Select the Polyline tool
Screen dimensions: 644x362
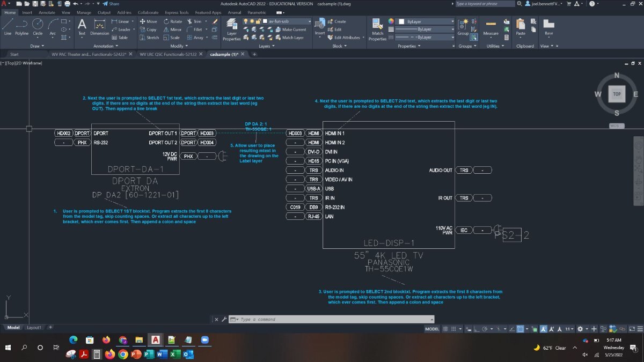coord(22,25)
